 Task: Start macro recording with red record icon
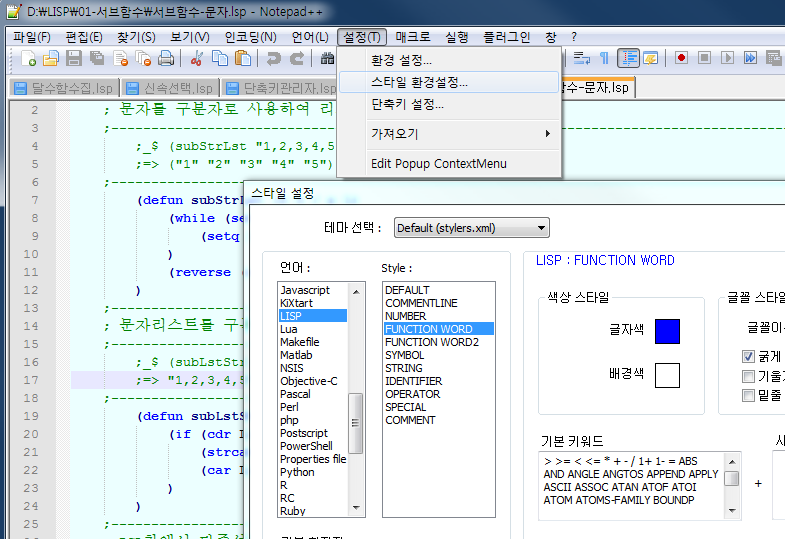pos(681,59)
